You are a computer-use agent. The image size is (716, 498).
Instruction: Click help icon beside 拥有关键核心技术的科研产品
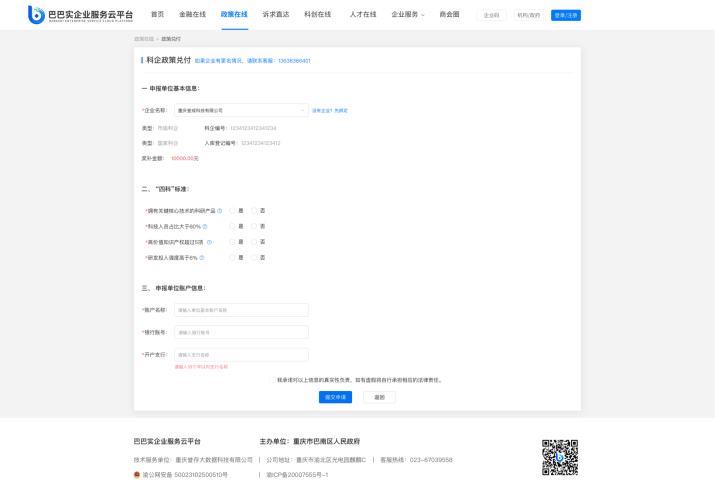[x=220, y=211]
